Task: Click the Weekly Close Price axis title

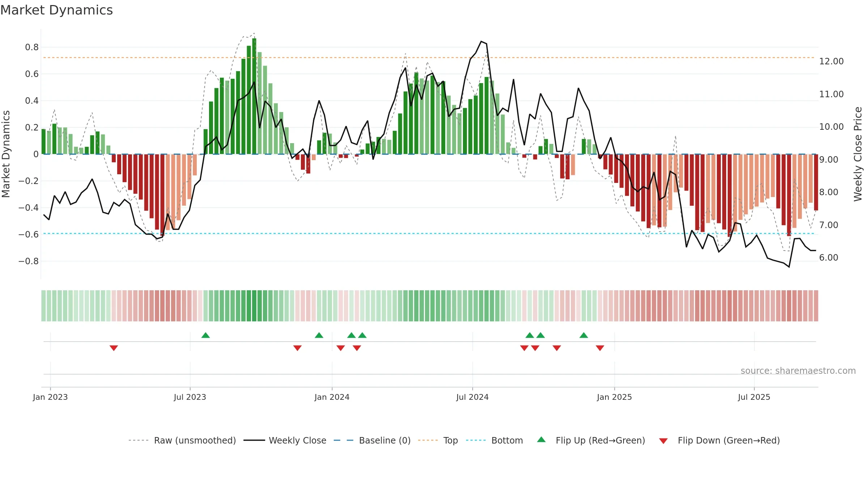Action: (x=858, y=154)
